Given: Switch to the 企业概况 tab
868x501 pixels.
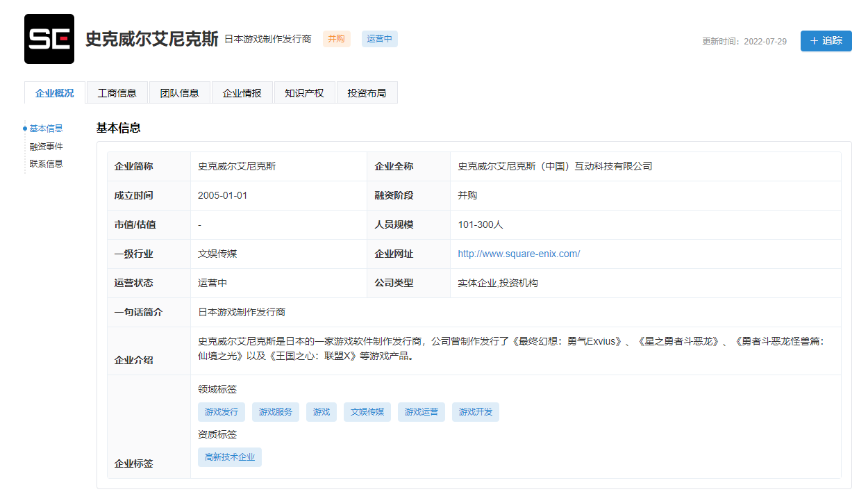Looking at the screenshot, I should pos(55,93).
